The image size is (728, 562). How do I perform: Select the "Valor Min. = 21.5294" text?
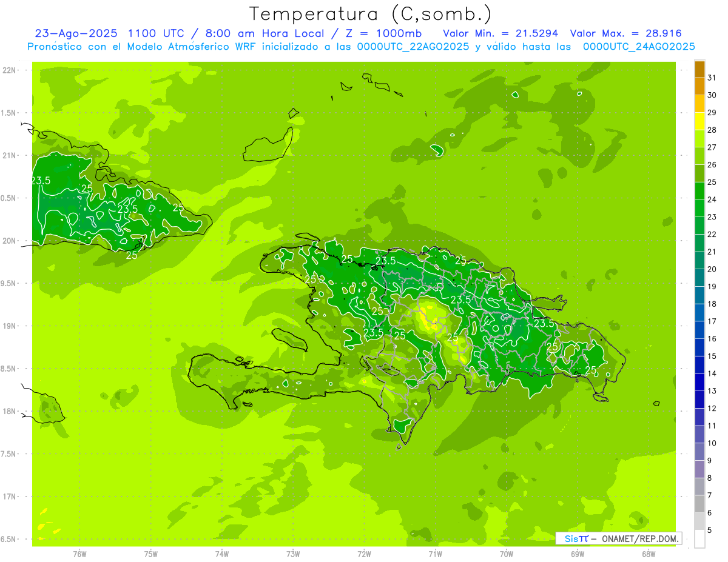coord(500,33)
